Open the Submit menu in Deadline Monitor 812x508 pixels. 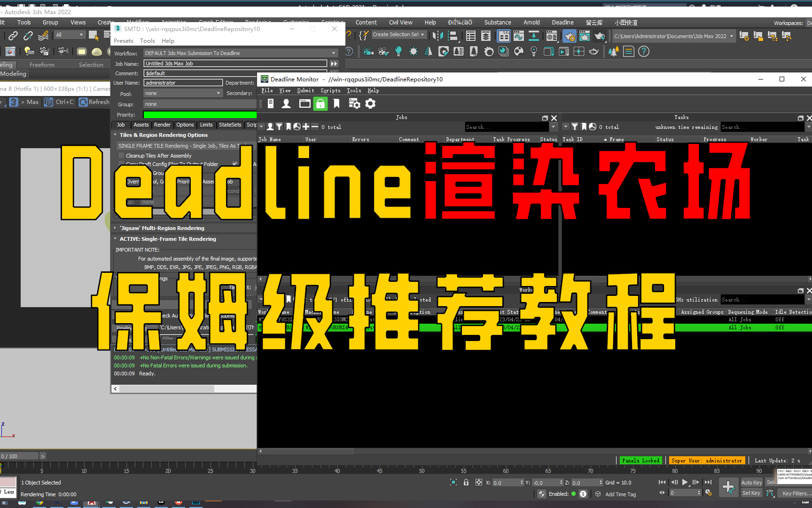(x=305, y=90)
